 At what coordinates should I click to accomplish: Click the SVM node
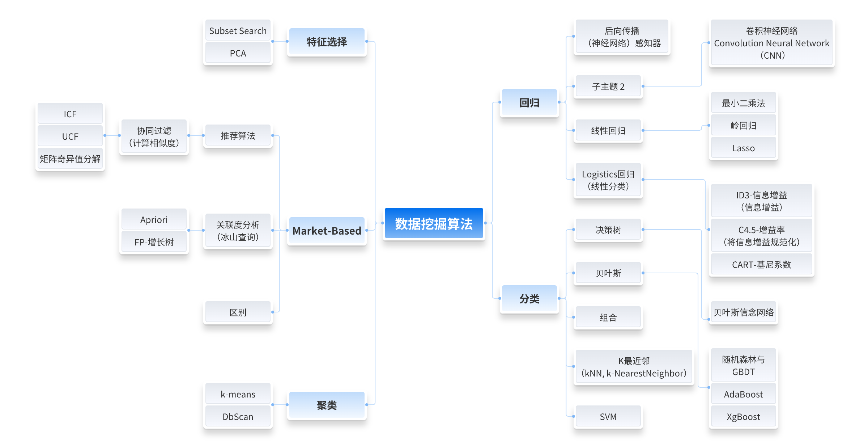(x=608, y=417)
